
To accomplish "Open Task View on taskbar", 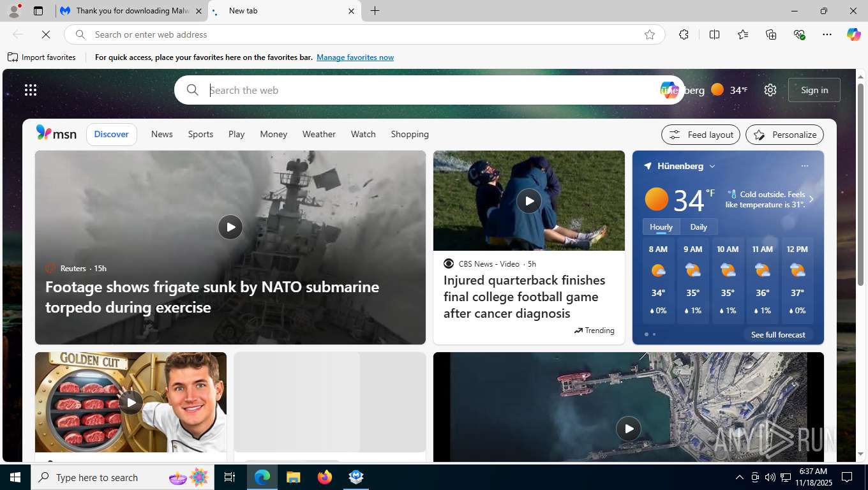I will coord(230,477).
